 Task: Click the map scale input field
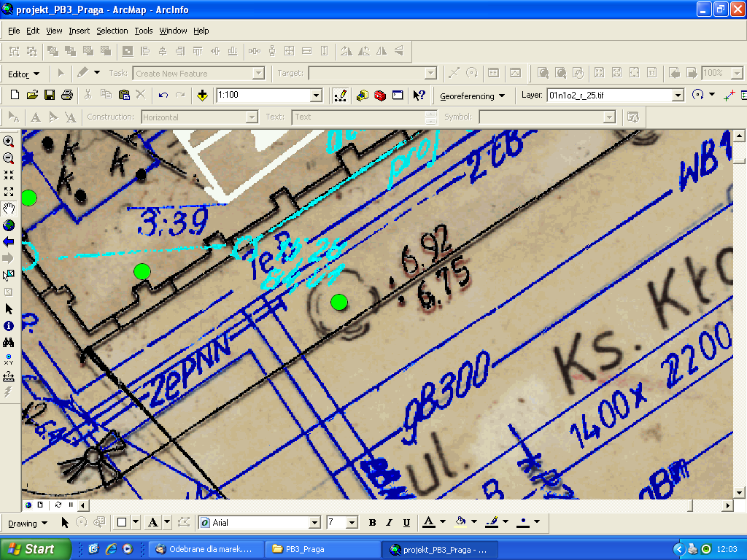tap(263, 96)
